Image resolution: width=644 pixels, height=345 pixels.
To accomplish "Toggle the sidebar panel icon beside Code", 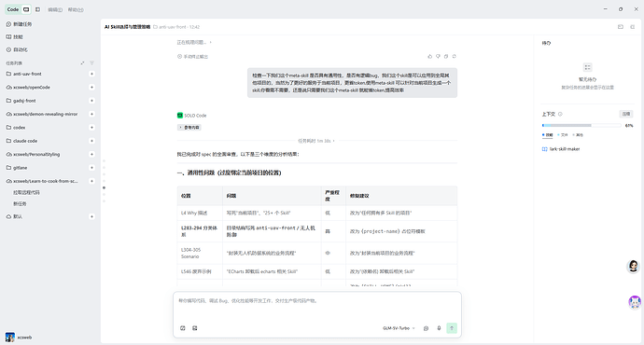I will (x=37, y=9).
